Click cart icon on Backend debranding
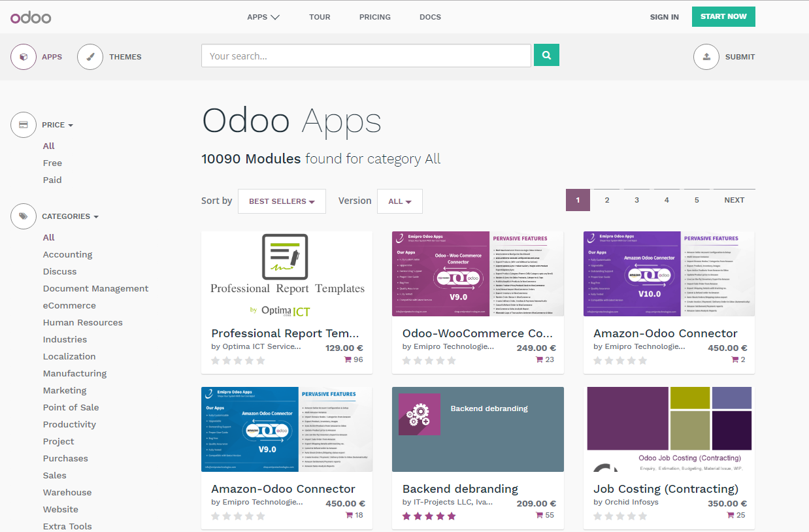 point(539,516)
